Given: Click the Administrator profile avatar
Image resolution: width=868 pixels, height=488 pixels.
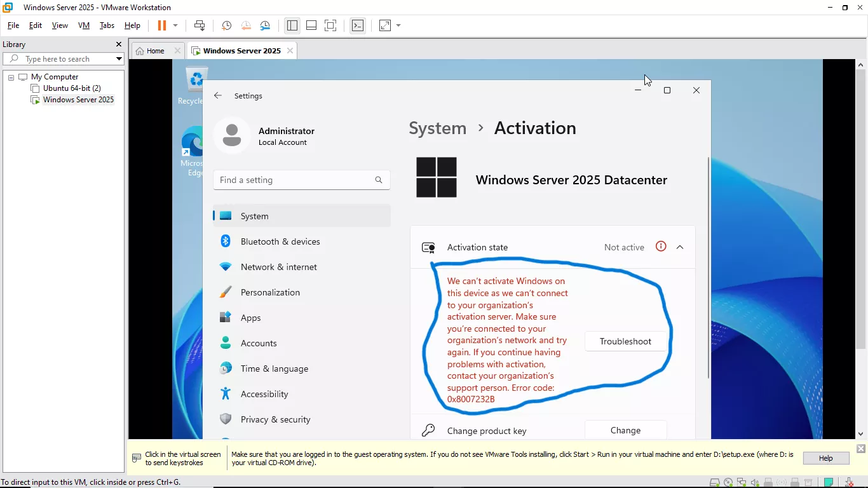Looking at the screenshot, I should 232,135.
